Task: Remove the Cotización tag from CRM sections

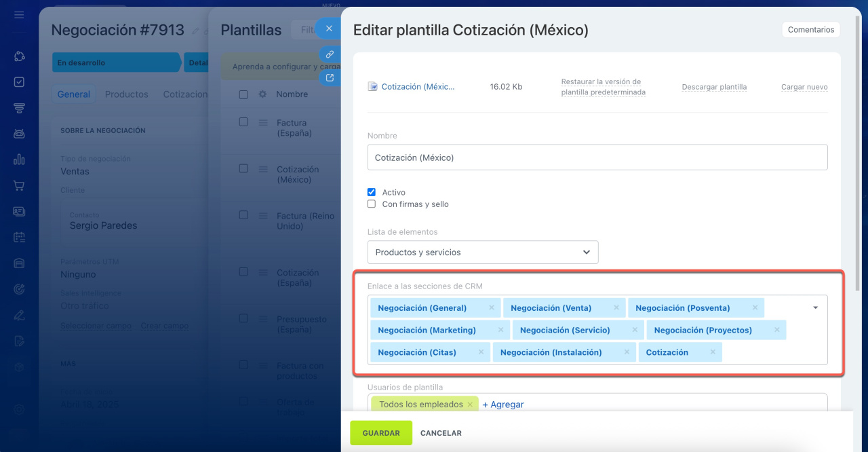Action: click(x=713, y=352)
